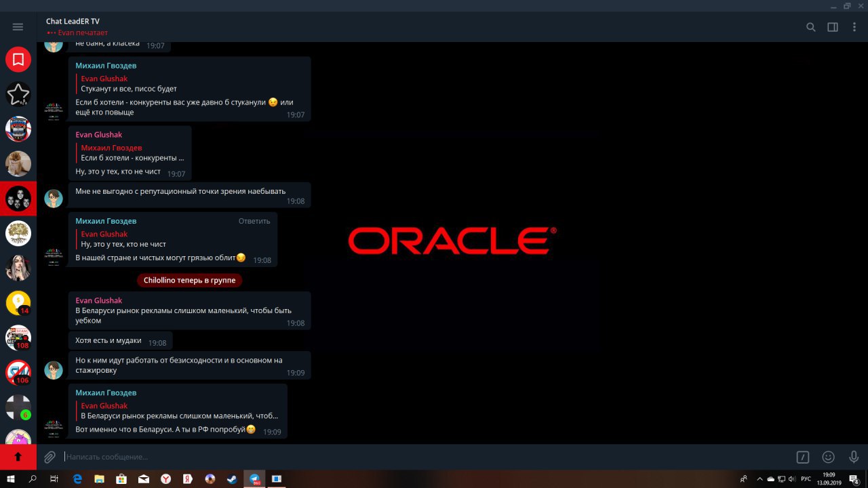868x488 pixels.
Task: Open chat with 108 unread messages
Action: coord(18,337)
